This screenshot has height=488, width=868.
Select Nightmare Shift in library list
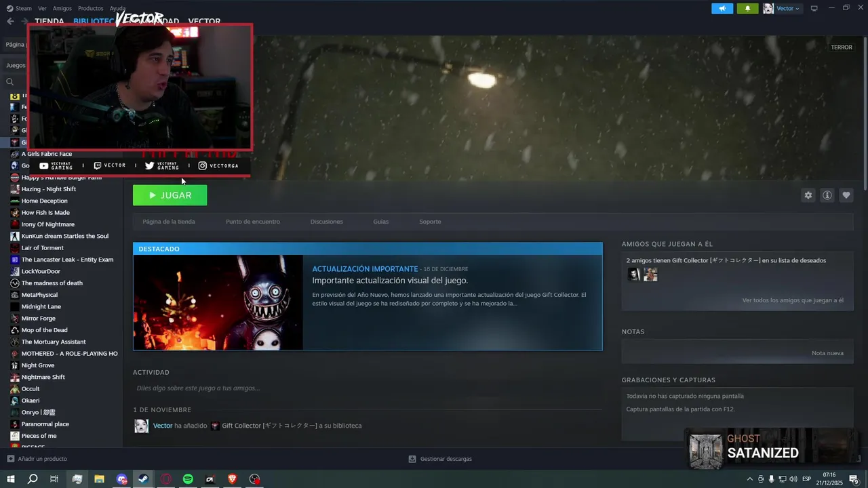coord(43,377)
